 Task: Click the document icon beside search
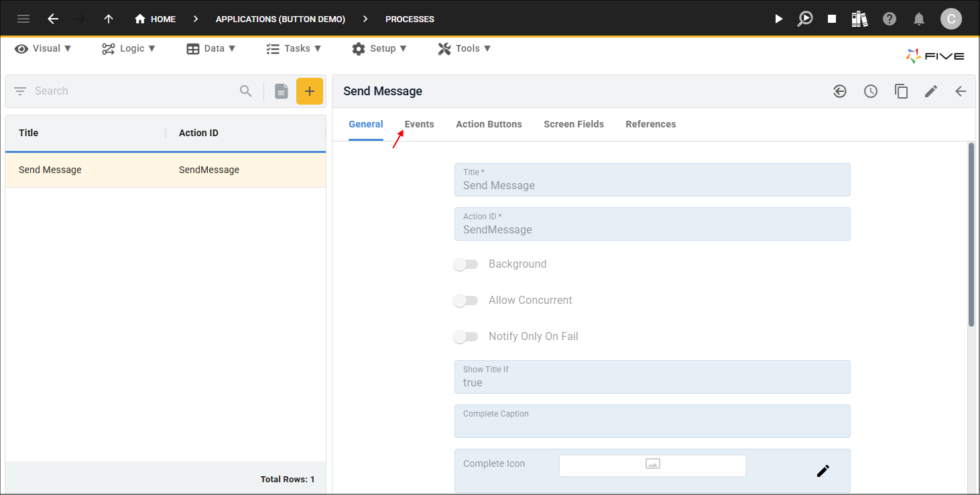point(282,91)
